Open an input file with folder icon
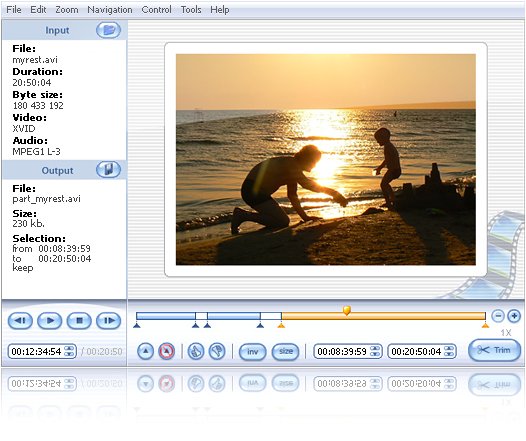This screenshot has width=526, height=441. tap(108, 30)
